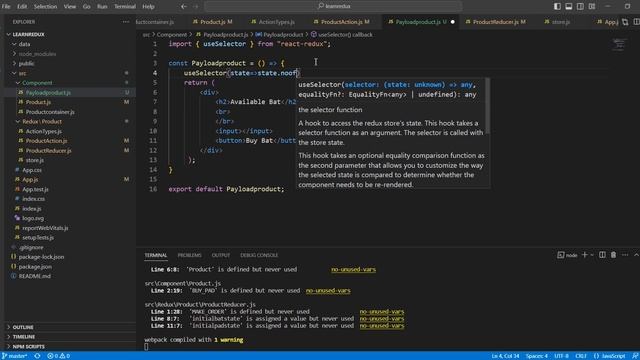The width and height of the screenshot is (640, 360).
Task: Click unsaved dot on Payloadproduct.js tab
Action: tap(452, 22)
